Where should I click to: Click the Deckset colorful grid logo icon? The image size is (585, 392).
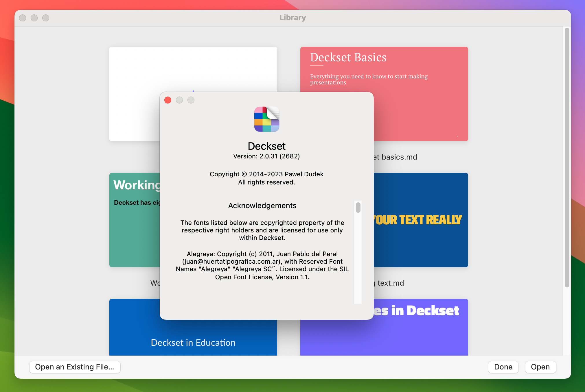pos(267,122)
